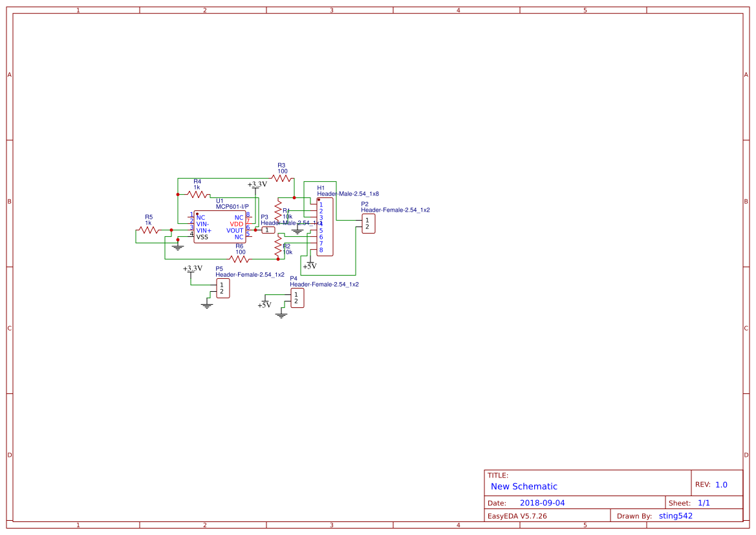The height and width of the screenshot is (535, 756).
Task: Click the 2018-09-04 date field
Action: 541,502
